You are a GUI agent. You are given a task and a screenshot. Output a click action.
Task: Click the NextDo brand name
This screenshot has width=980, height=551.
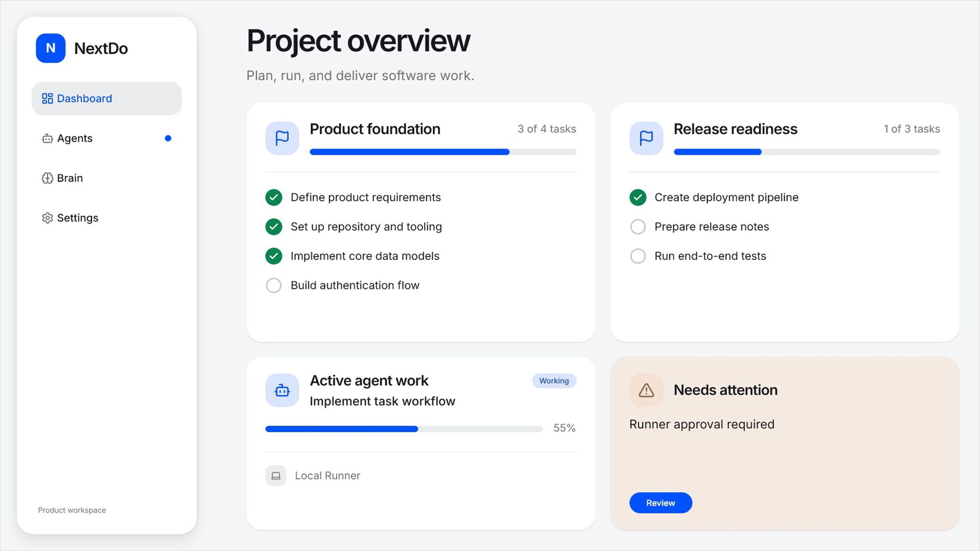click(101, 49)
